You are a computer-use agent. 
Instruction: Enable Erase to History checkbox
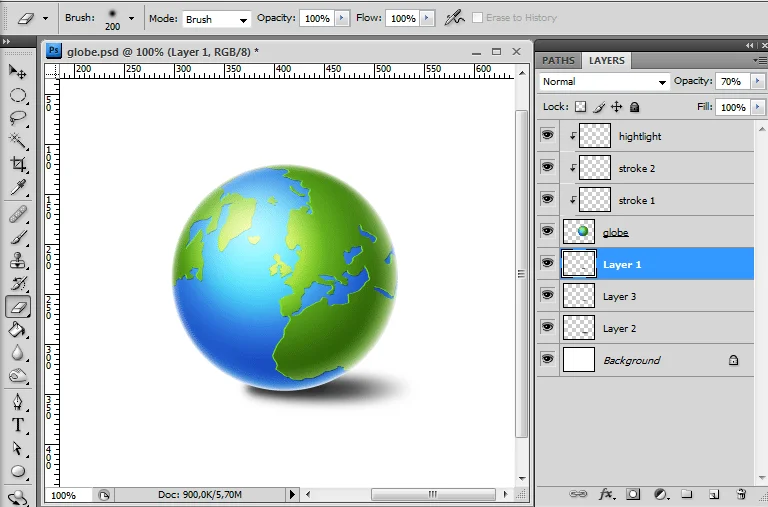point(477,18)
